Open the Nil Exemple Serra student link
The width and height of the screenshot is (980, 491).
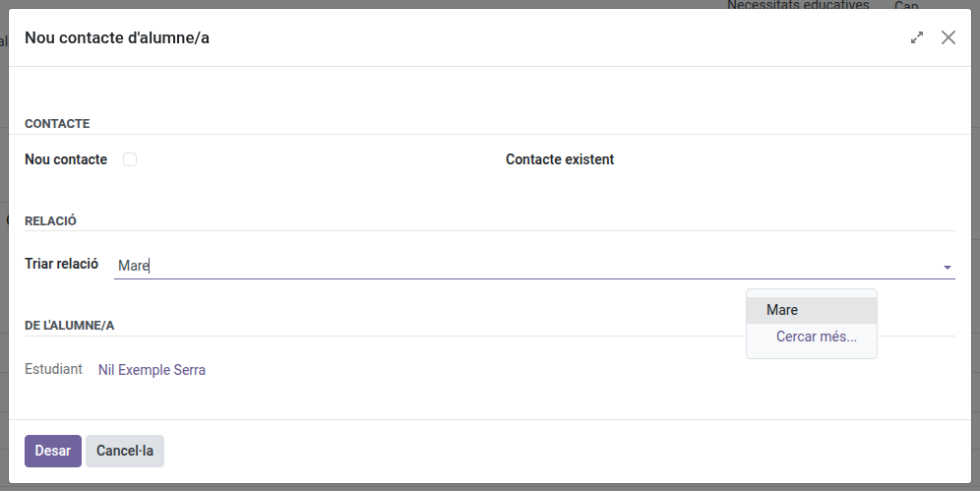[x=152, y=370]
